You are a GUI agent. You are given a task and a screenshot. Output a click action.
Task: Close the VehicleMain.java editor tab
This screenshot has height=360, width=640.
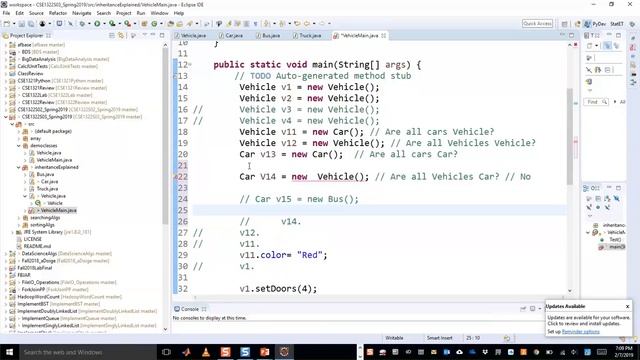pos(383,36)
